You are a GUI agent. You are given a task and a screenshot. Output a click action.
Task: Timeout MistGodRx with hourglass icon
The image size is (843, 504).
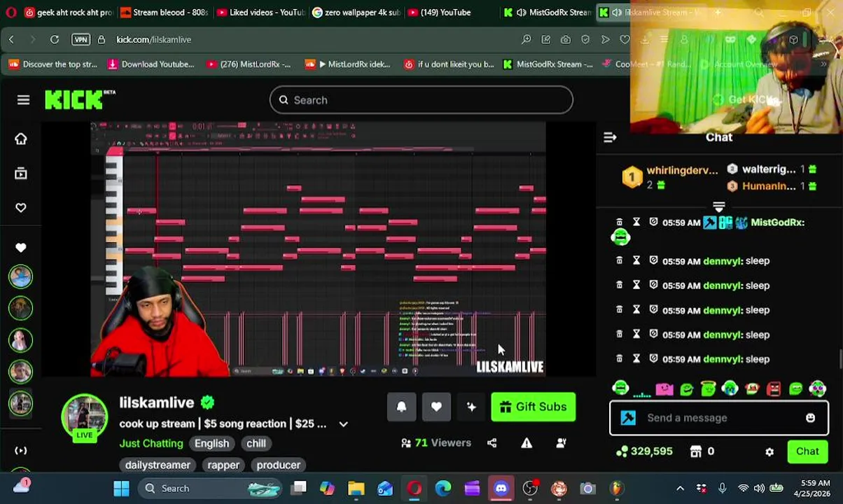[x=636, y=222]
